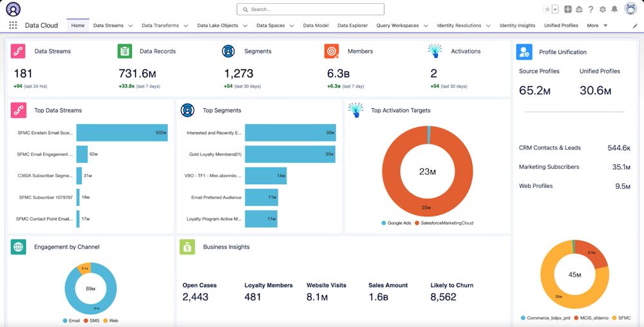Open the App Launcher grid icon
Viewport: 644px width, 327px height.
point(13,26)
